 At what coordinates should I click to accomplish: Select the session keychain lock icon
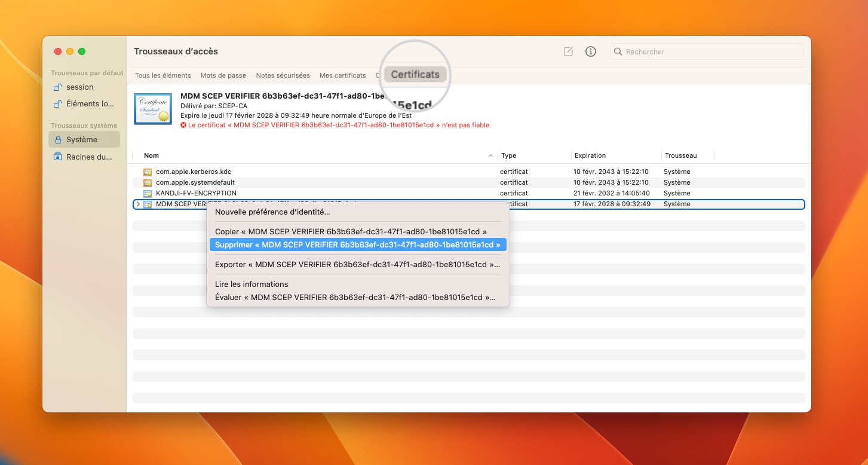click(58, 87)
